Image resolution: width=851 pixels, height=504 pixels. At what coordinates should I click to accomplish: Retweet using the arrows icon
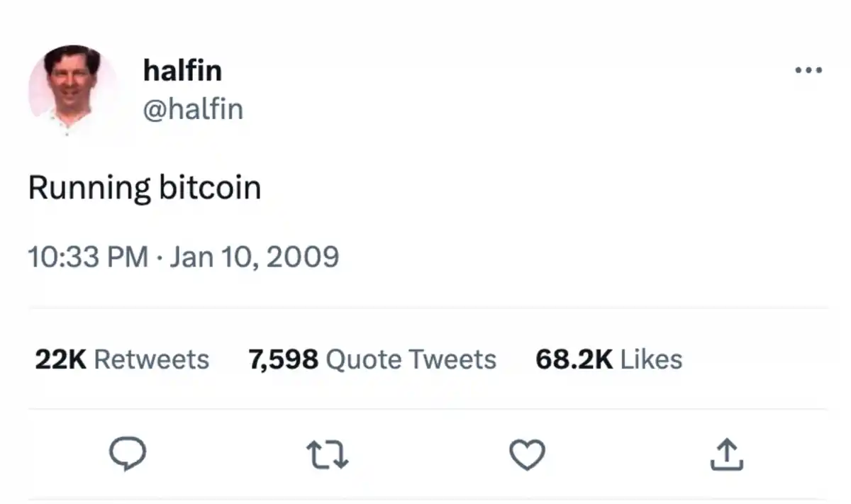point(327,454)
